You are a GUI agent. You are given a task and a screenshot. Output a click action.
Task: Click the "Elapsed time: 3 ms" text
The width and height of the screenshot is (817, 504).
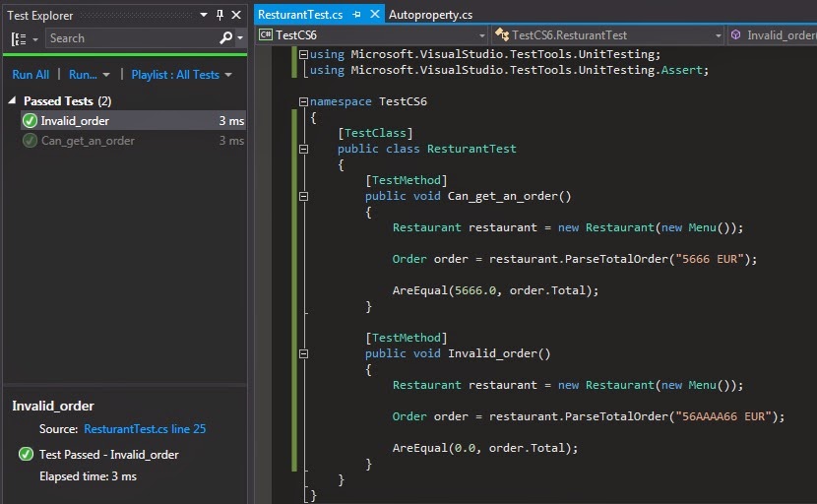pyautogui.click(x=88, y=476)
